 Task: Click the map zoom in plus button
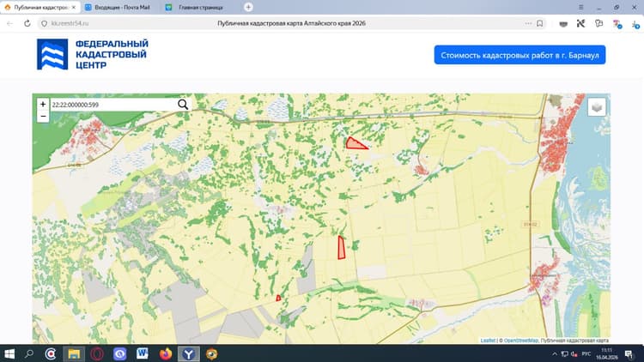(43, 105)
